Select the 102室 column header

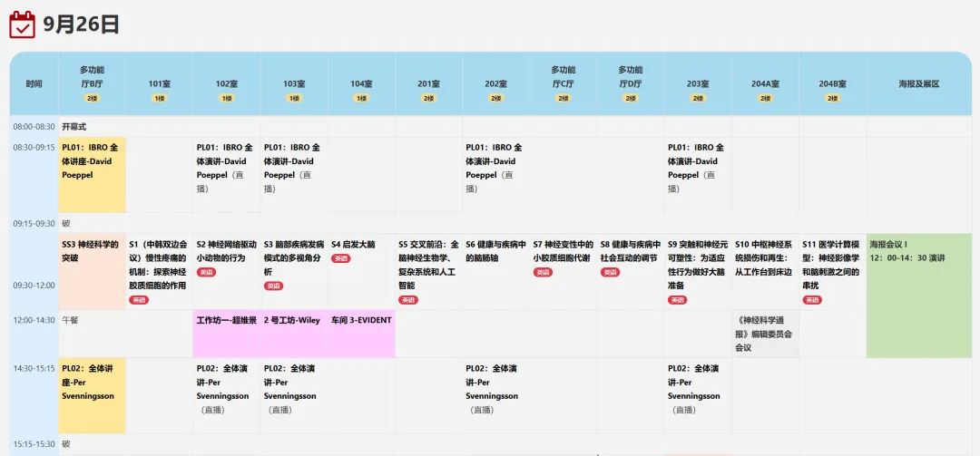(227, 83)
